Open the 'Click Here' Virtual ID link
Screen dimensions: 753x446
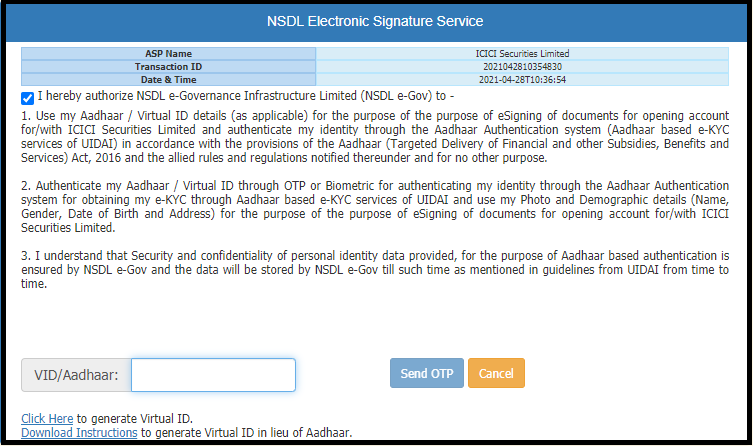pos(47,418)
